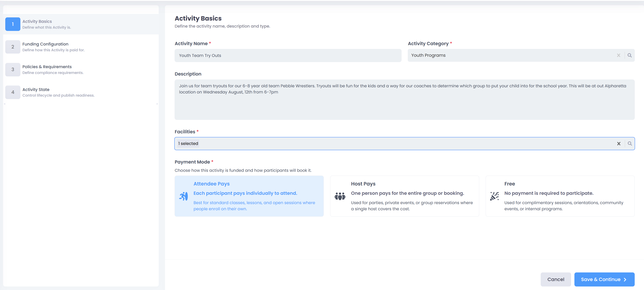Select step number 2 badge
The width and height of the screenshot is (644, 290).
13,47
